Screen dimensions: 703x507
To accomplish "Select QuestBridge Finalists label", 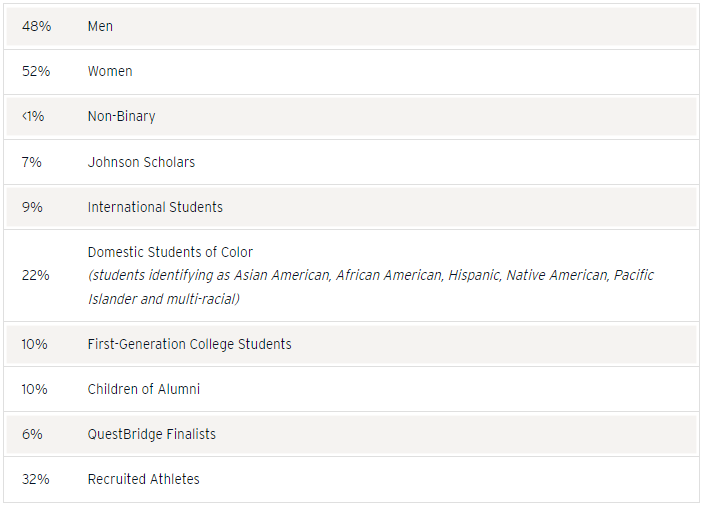I will tap(152, 434).
